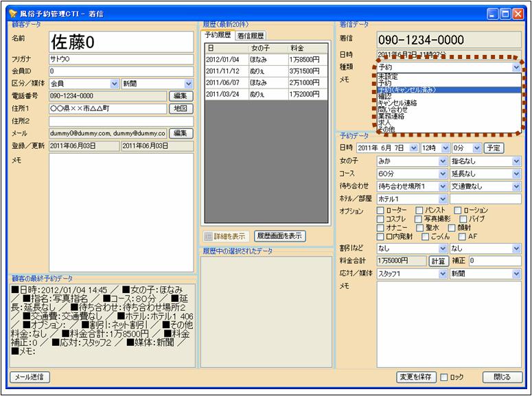The width and height of the screenshot is (532, 396).
Task: Click the app icon in title bar
Action: pos(12,12)
